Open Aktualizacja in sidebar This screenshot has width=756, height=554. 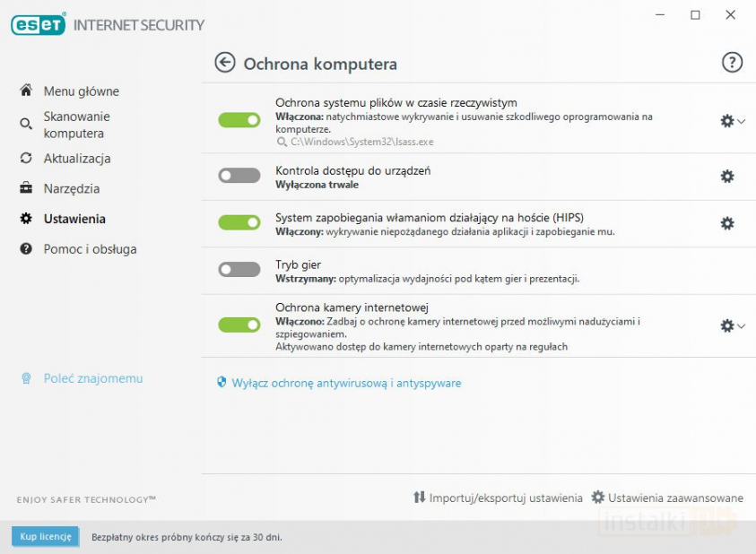pos(76,159)
